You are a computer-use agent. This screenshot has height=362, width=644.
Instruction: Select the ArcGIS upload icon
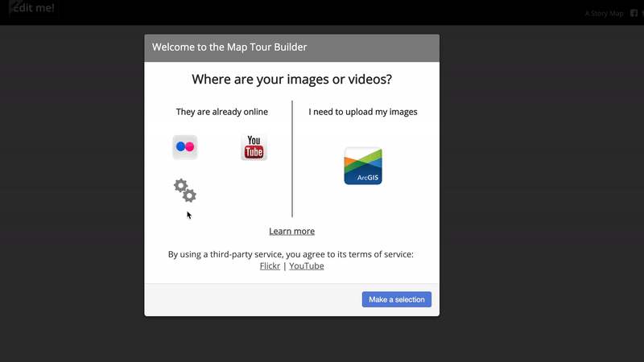pyautogui.click(x=363, y=166)
